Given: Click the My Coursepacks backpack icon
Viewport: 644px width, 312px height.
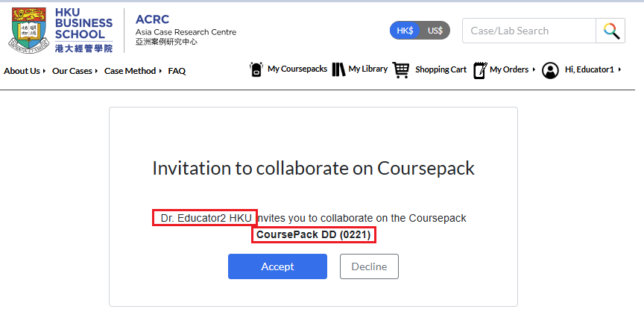Looking at the screenshot, I should point(256,69).
